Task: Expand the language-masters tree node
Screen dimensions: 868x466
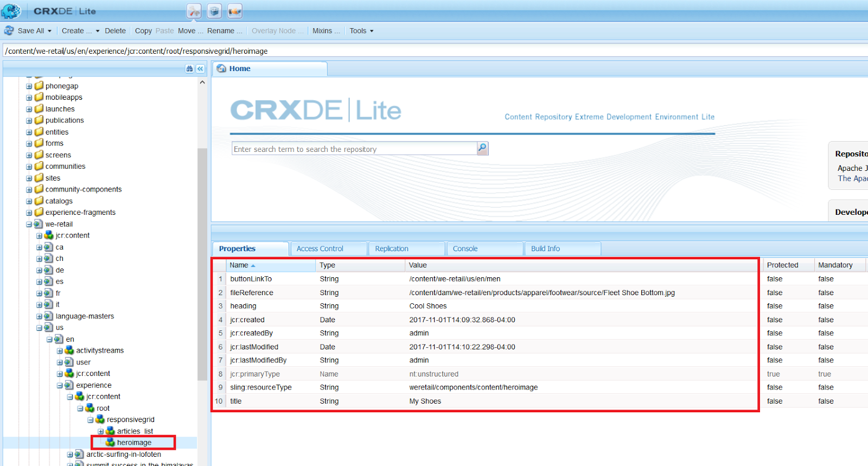Action: click(x=40, y=316)
